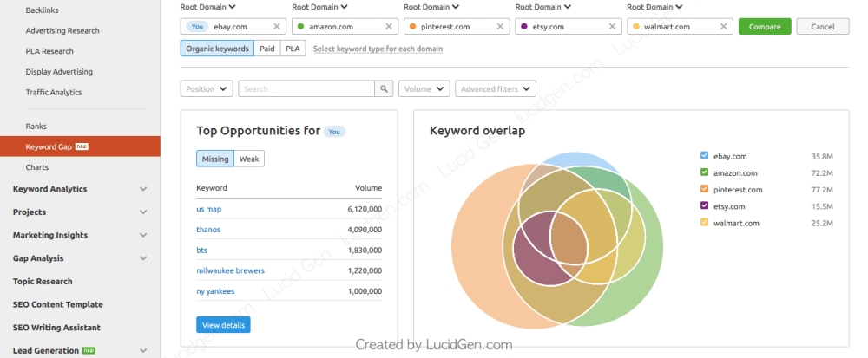This screenshot has width=868, height=358.
Task: Disable the etsy.com legend checkbox
Action: coord(704,206)
